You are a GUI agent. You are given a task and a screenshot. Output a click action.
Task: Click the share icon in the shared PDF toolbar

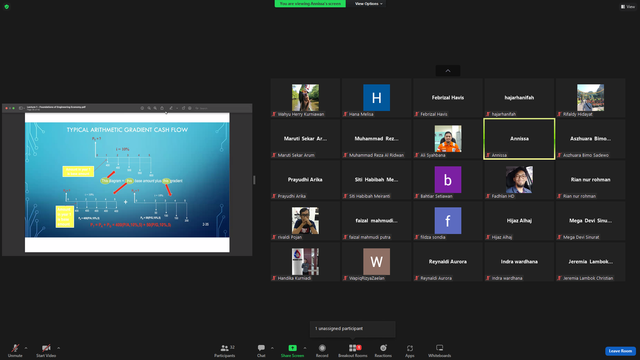(x=162, y=108)
